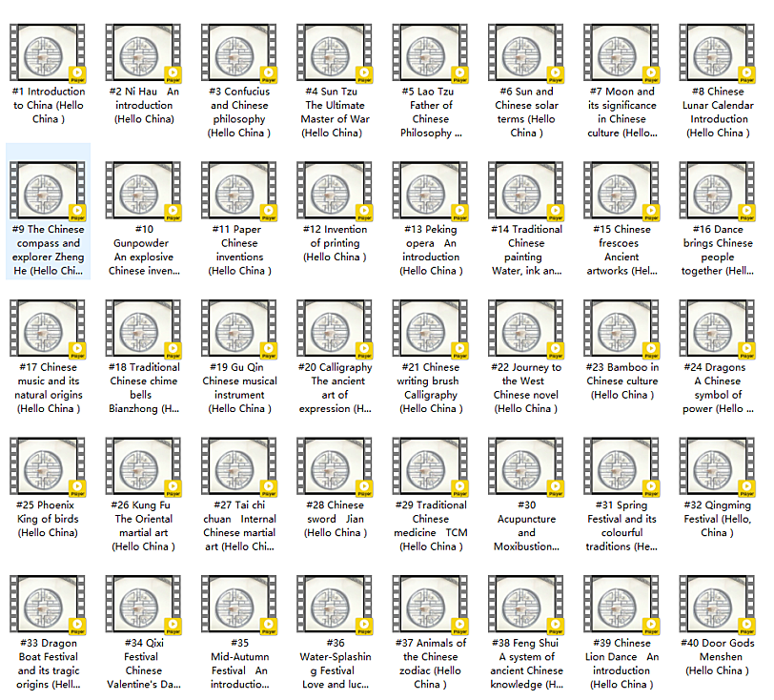Screen dimensions: 774x700
Task: Click the #13 Peking opera video icon
Action: [430, 191]
